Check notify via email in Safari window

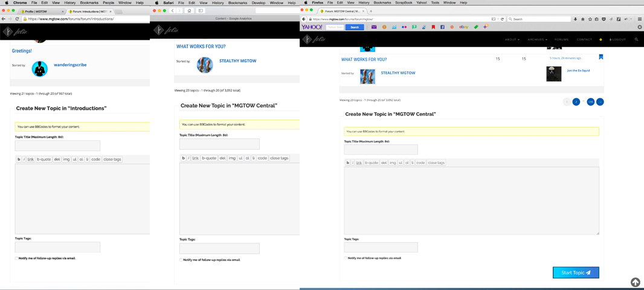[181, 260]
